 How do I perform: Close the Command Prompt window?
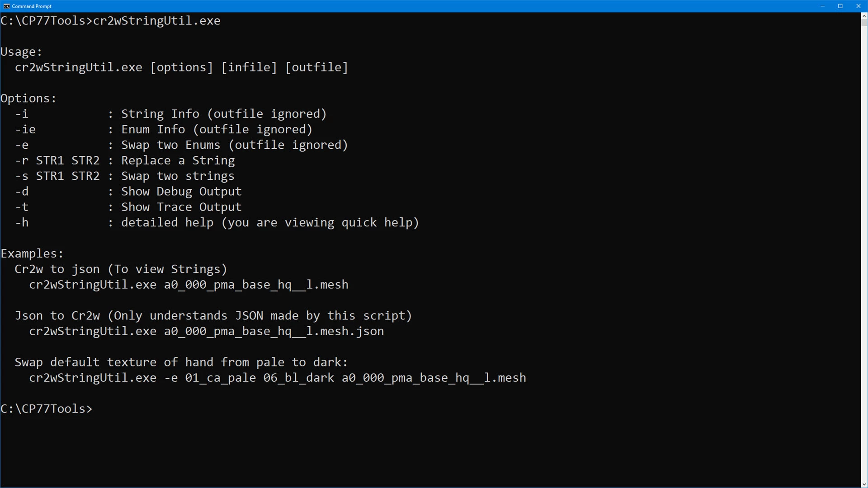pos(859,6)
